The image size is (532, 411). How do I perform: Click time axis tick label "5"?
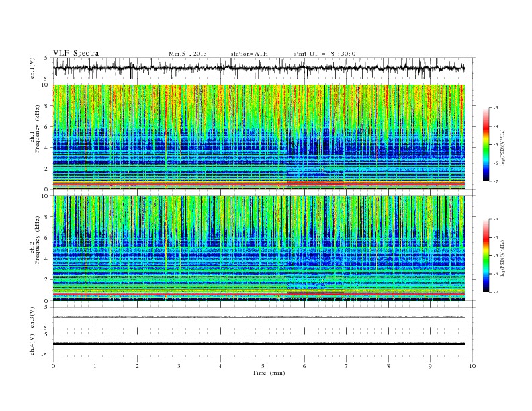tap(263, 366)
